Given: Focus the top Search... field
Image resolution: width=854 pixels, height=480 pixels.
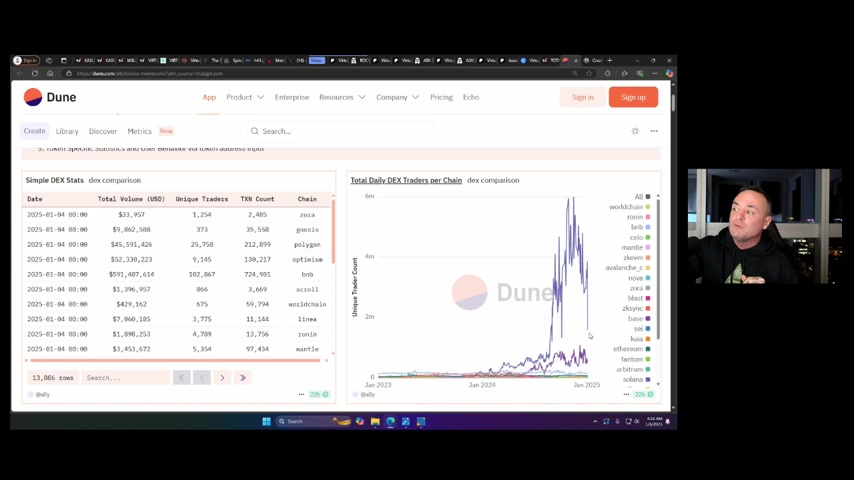Looking at the screenshot, I should tap(341, 131).
